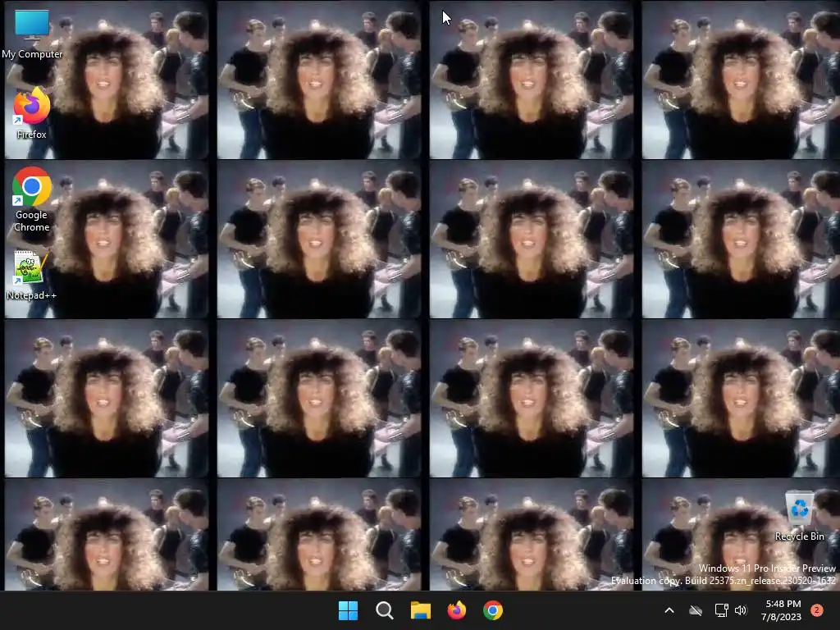
Task: Select the My Computer desktop icon
Action: [32, 34]
